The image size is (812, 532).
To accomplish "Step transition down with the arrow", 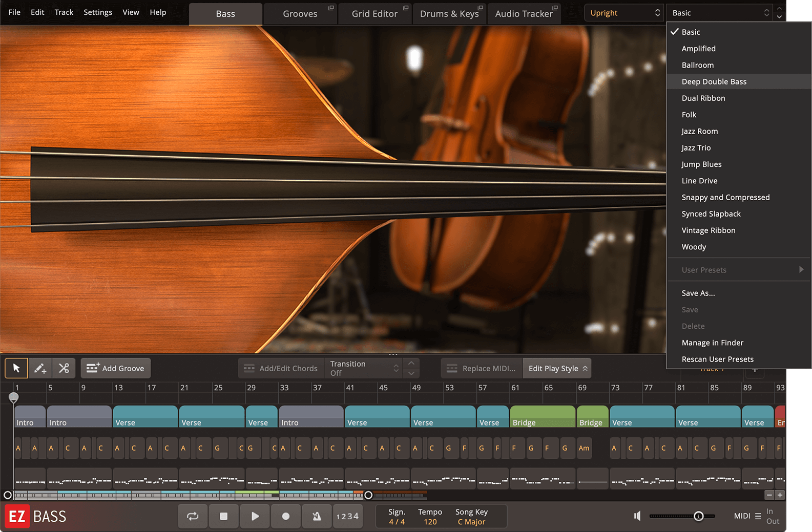I will 411,373.
